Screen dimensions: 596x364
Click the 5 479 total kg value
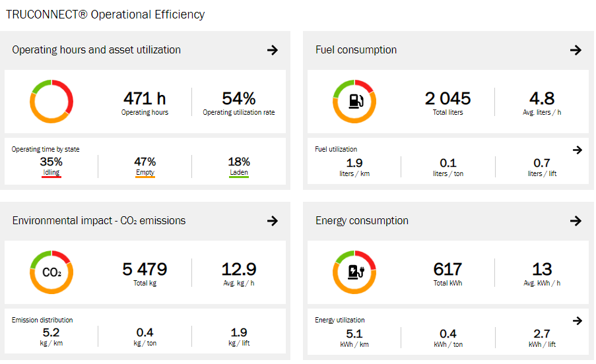pos(145,269)
